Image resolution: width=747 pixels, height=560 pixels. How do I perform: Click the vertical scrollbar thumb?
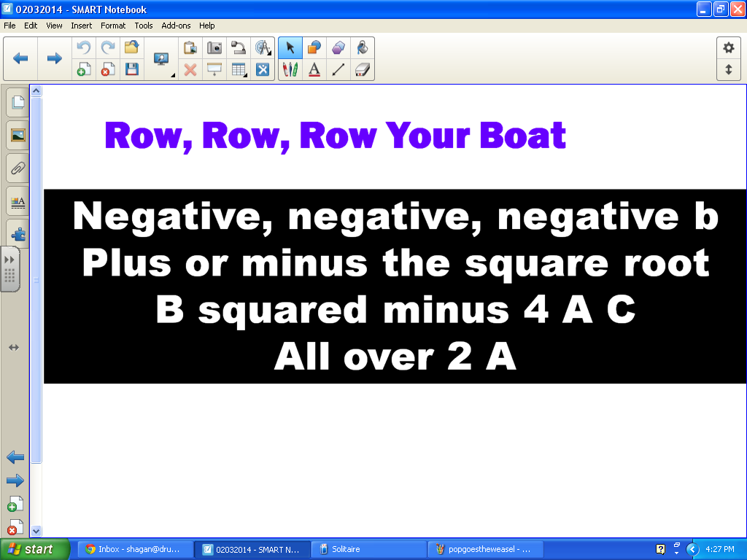click(36, 280)
